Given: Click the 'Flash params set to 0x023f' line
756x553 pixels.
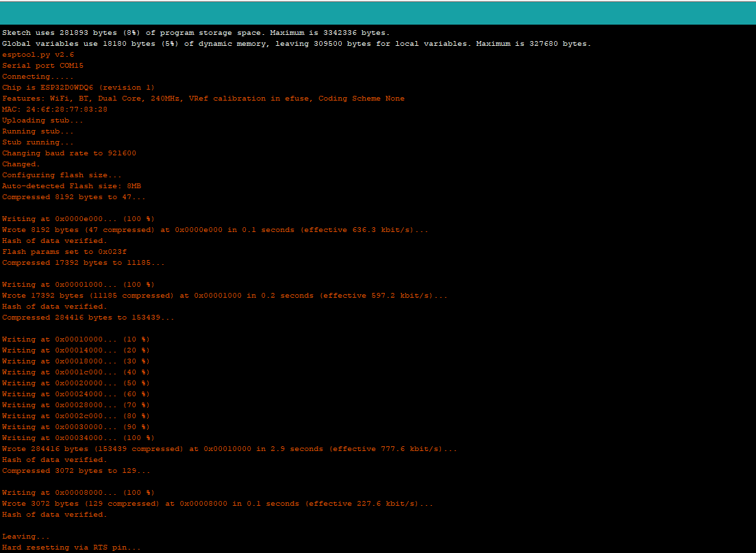Looking at the screenshot, I should tap(64, 252).
